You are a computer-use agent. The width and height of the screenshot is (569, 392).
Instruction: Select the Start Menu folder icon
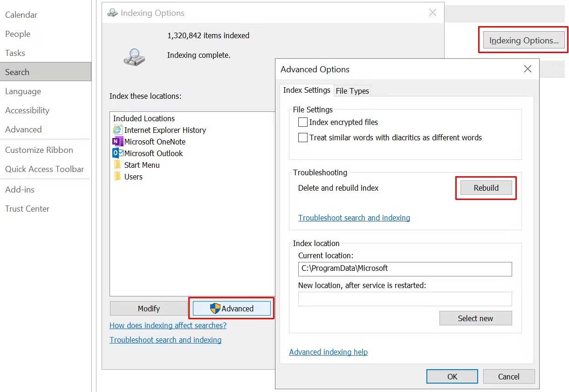[117, 165]
